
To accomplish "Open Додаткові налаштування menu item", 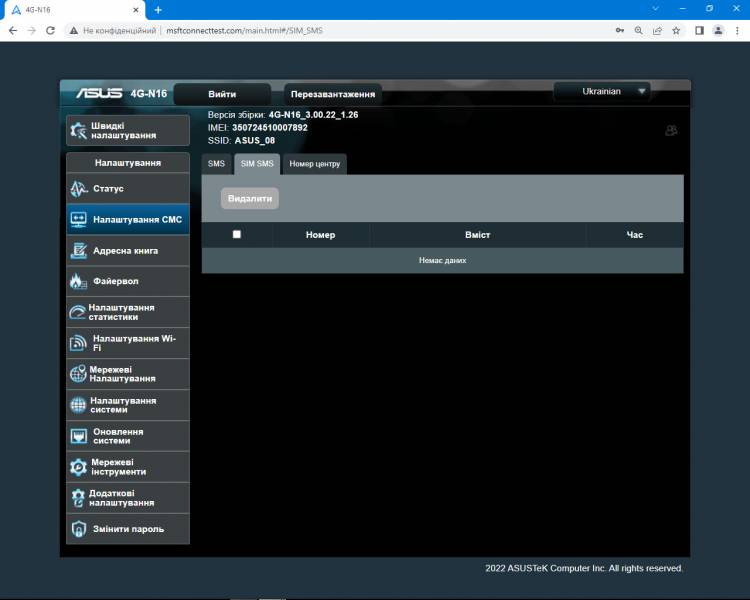I will [128, 498].
